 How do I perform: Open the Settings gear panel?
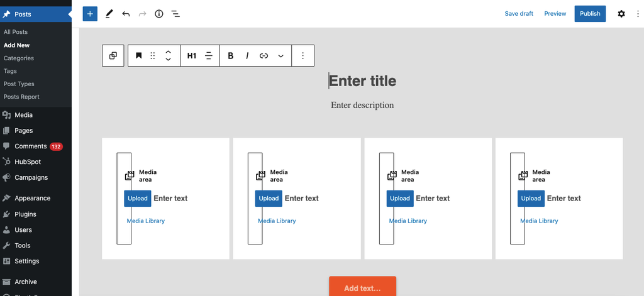[621, 14]
